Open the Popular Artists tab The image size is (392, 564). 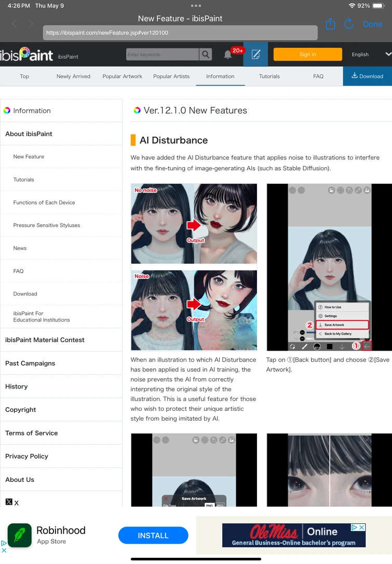(171, 76)
